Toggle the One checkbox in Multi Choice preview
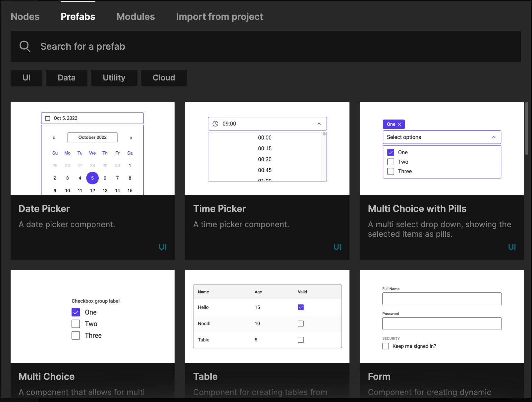 pyautogui.click(x=76, y=312)
